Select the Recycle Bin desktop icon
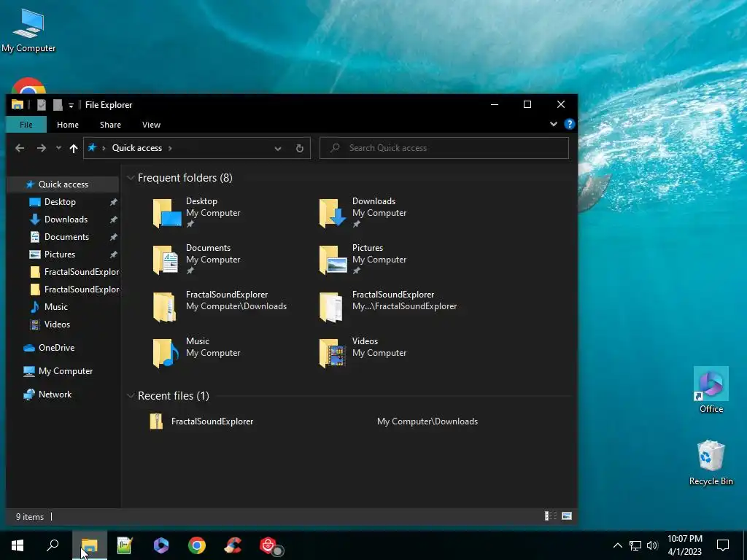Image resolution: width=747 pixels, height=560 pixels. (711, 463)
